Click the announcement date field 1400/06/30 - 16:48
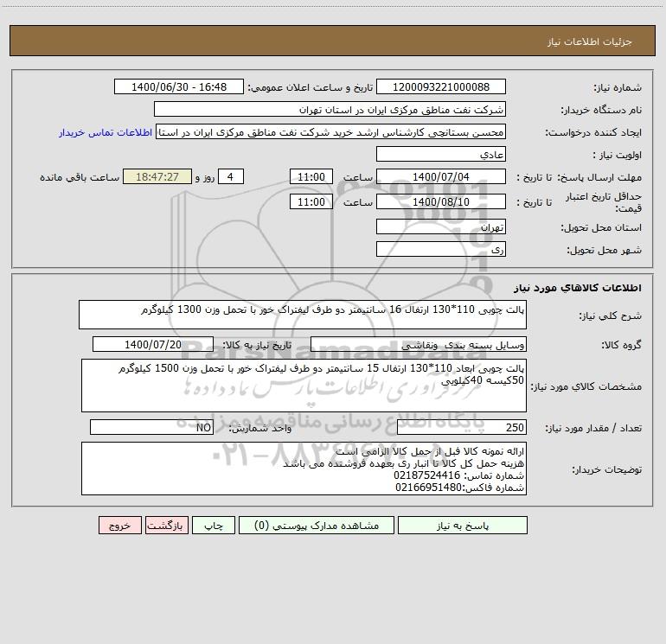 click(179, 86)
